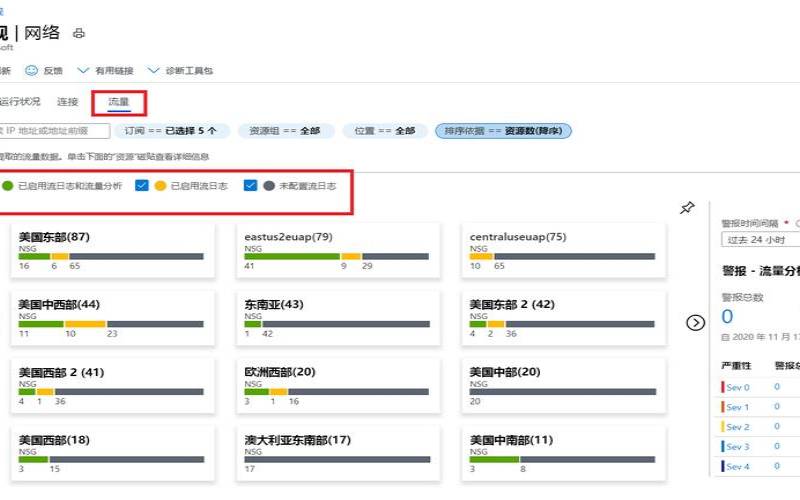800x500 pixels.
Task: Switch to the 流量 tab
Action: pyautogui.click(x=119, y=102)
